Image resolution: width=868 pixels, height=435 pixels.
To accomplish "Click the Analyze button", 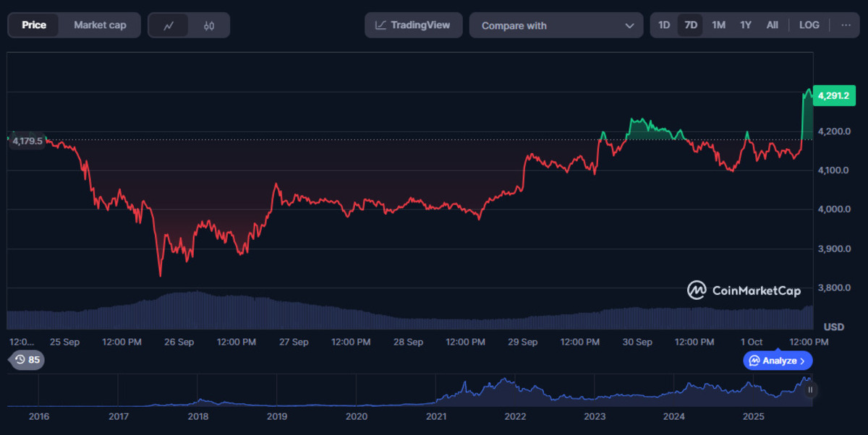I will [x=778, y=361].
